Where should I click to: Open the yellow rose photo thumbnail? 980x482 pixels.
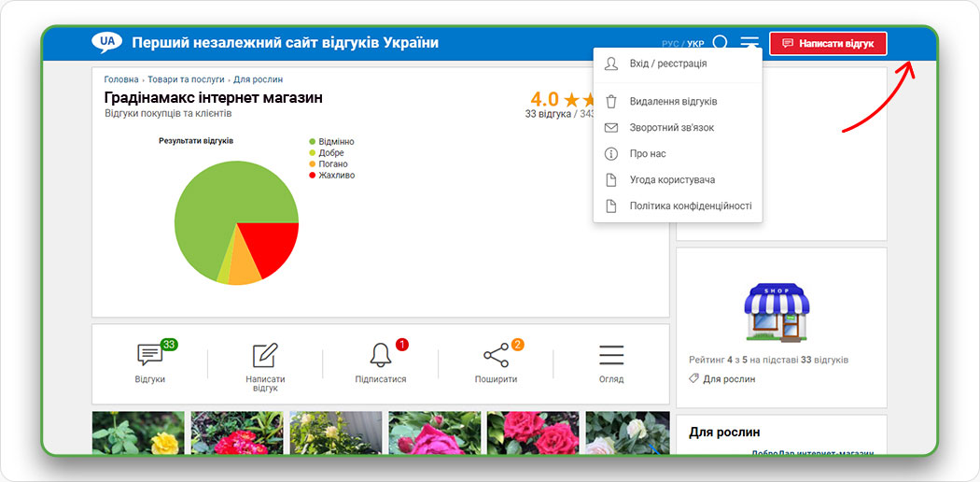click(138, 432)
